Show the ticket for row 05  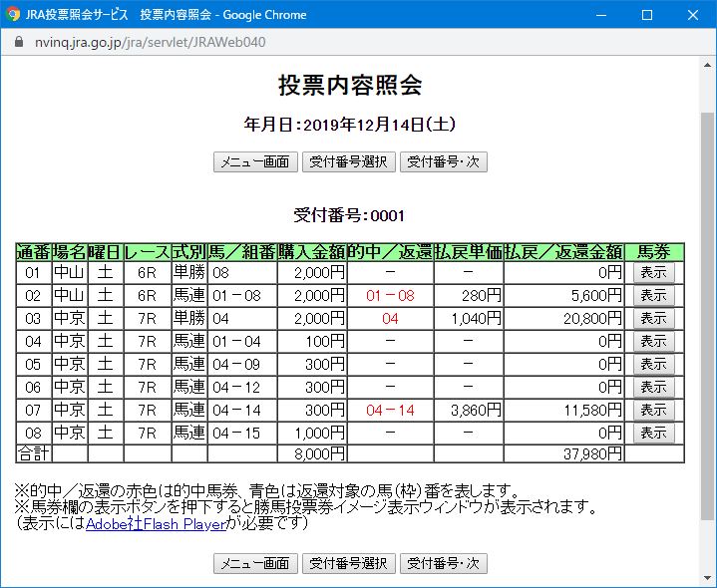click(653, 364)
